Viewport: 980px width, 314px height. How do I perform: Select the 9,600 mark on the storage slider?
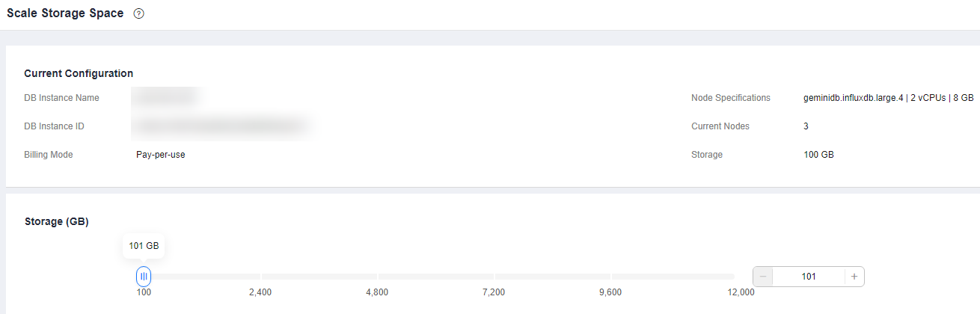coord(610,292)
